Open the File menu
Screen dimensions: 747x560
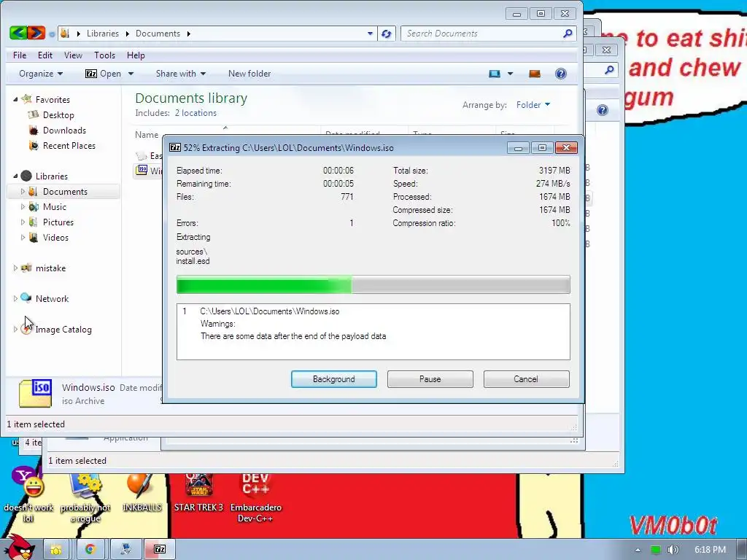pos(20,55)
